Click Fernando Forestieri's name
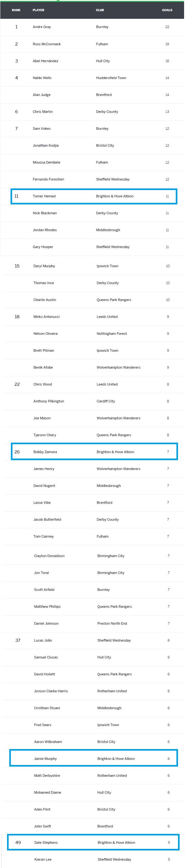186x868 pixels. (x=48, y=179)
